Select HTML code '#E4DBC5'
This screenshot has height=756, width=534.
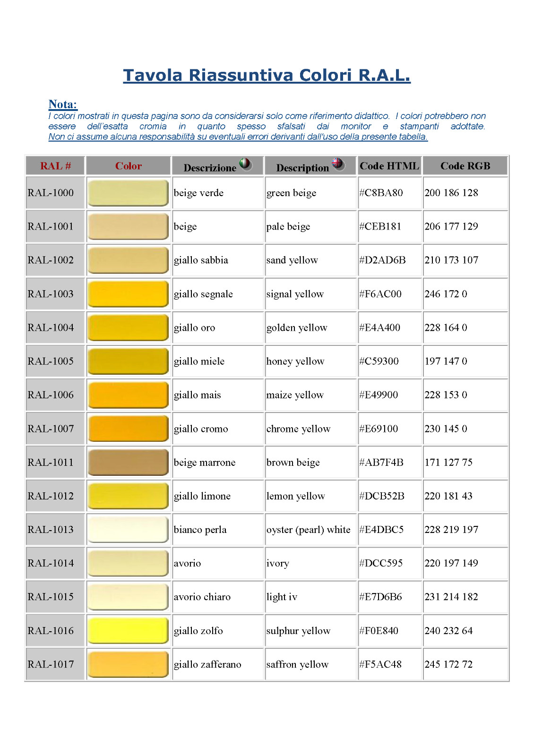tap(381, 529)
